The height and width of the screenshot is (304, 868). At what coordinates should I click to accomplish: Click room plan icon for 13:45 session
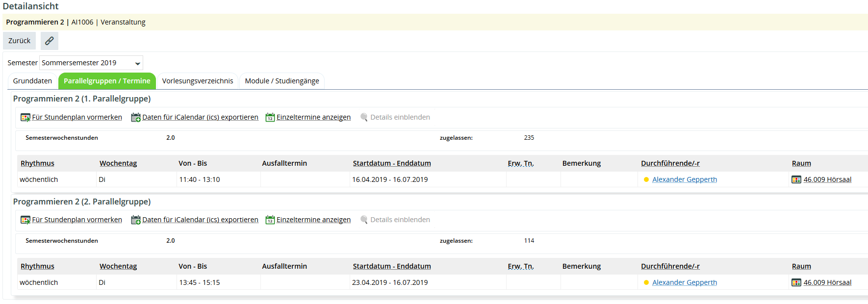click(796, 282)
